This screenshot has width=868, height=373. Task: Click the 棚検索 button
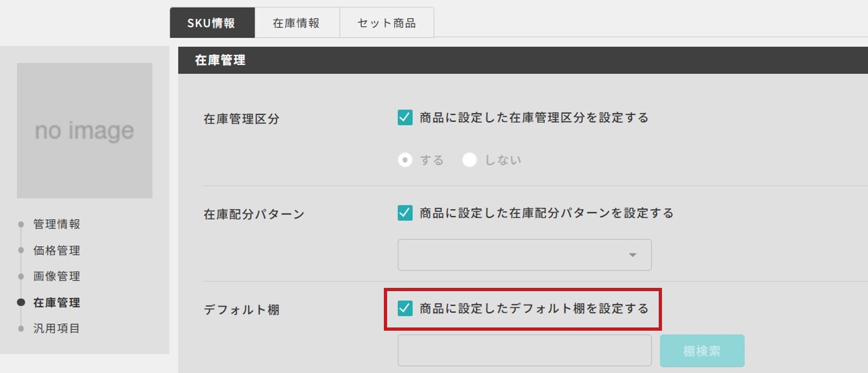pyautogui.click(x=702, y=351)
